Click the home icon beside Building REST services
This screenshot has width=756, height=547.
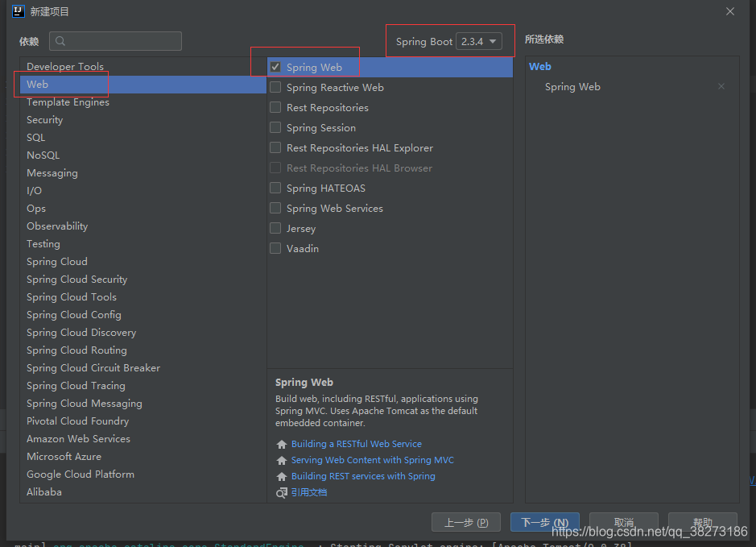[x=282, y=476]
